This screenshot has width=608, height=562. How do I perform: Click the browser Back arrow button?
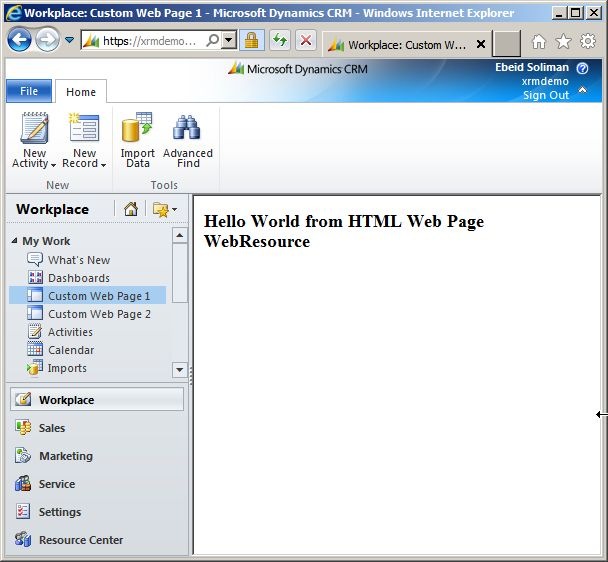click(x=19, y=39)
